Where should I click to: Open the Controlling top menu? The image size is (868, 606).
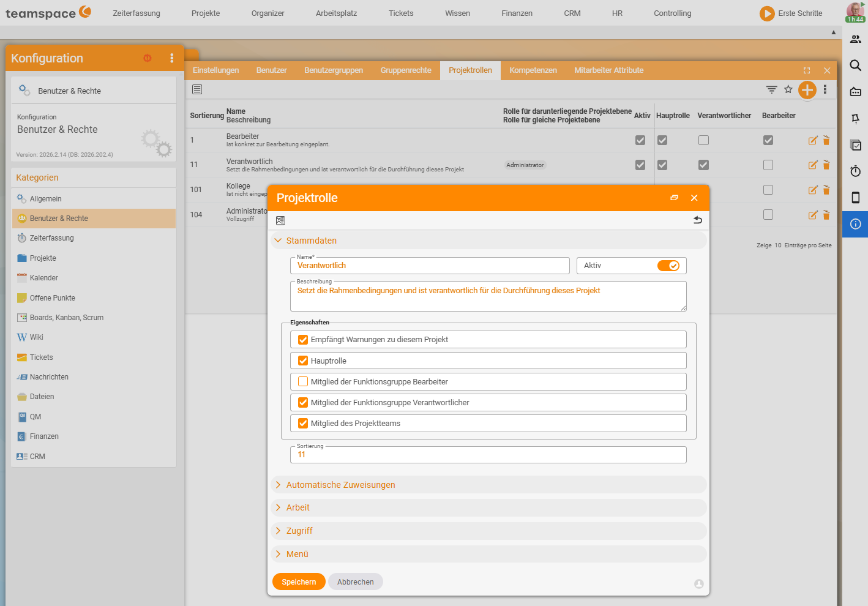pos(672,13)
